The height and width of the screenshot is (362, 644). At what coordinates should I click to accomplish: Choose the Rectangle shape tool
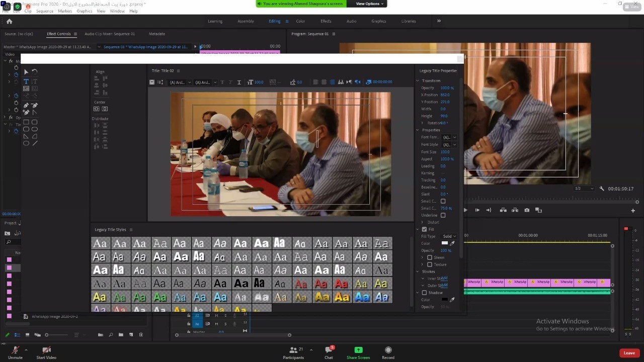(x=26, y=122)
